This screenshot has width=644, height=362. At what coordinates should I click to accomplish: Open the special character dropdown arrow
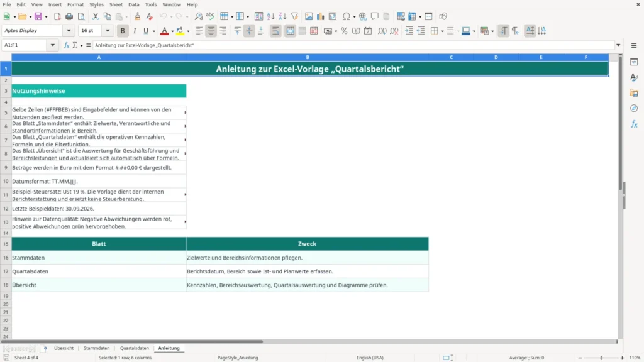[x=355, y=17]
